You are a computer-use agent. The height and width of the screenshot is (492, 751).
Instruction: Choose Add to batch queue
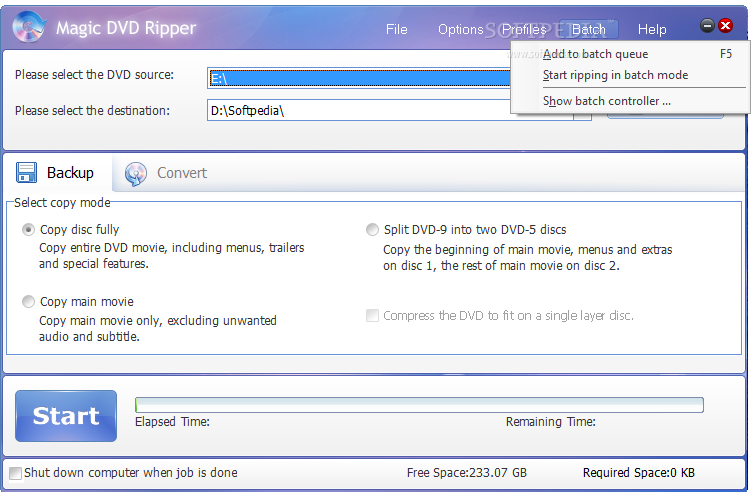630,54
